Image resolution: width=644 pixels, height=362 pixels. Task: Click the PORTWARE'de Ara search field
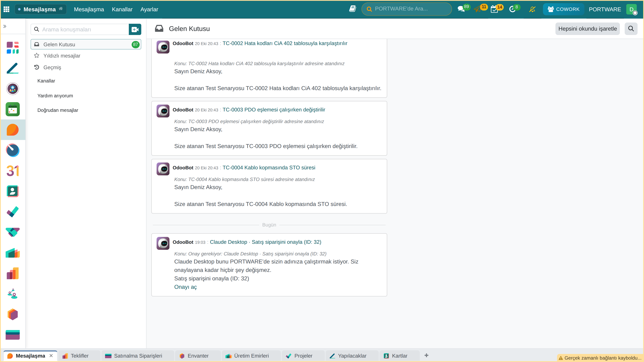coord(407,9)
